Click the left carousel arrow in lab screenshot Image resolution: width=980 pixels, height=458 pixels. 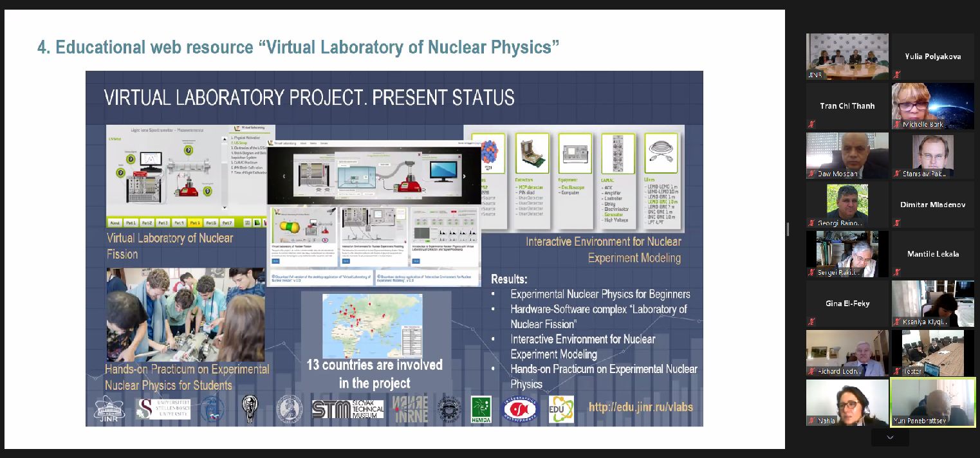click(x=284, y=176)
